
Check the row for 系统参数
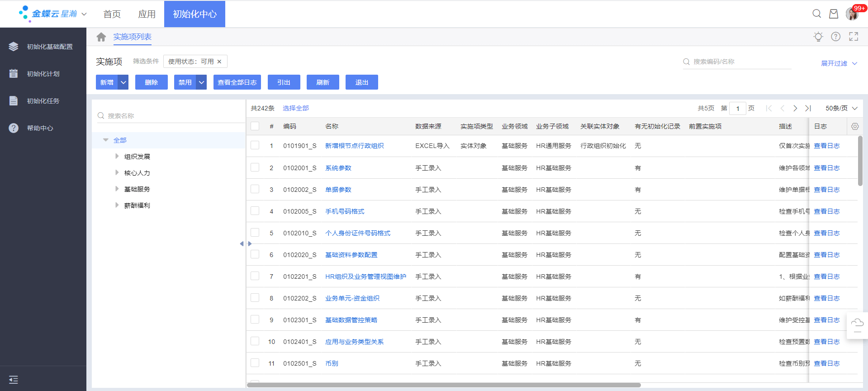click(x=255, y=167)
